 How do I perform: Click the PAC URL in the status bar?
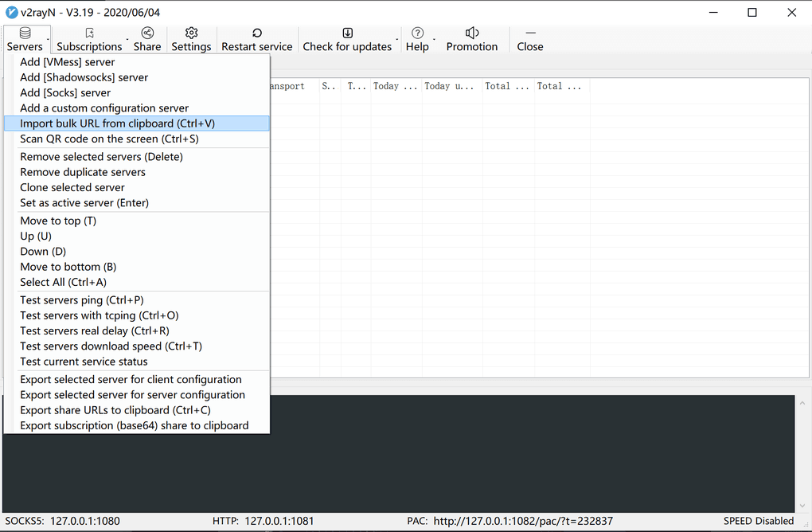[x=523, y=521]
